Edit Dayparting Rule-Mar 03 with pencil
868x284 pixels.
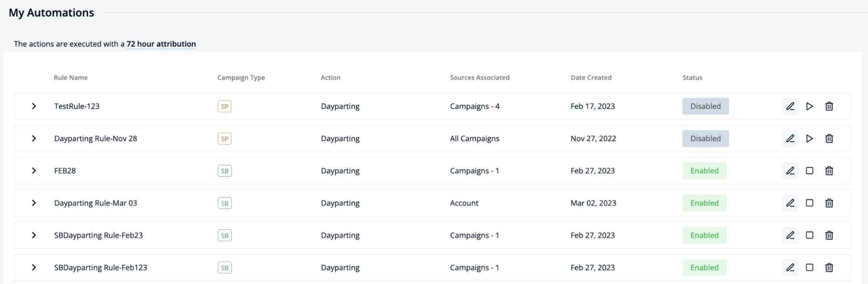(x=790, y=203)
